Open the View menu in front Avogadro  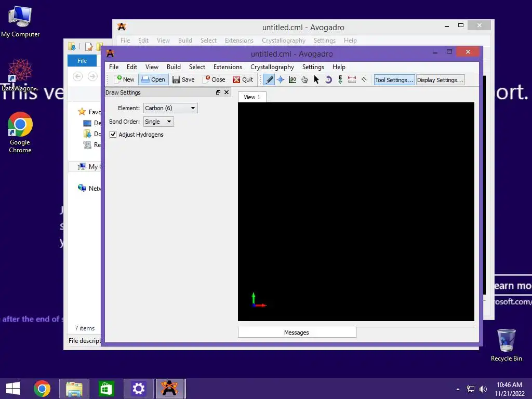click(152, 67)
